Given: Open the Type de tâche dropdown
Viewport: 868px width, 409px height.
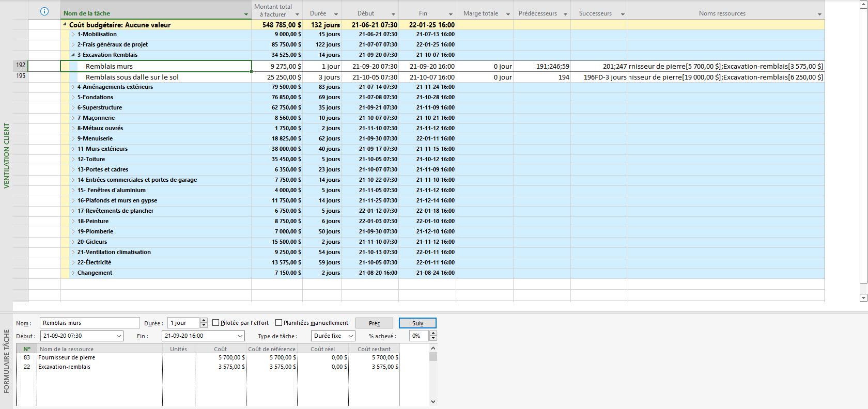Looking at the screenshot, I should [351, 336].
